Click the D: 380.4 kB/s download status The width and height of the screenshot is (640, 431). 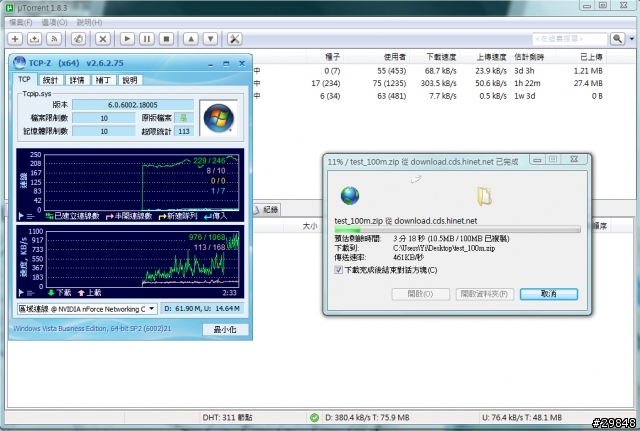coord(367,417)
